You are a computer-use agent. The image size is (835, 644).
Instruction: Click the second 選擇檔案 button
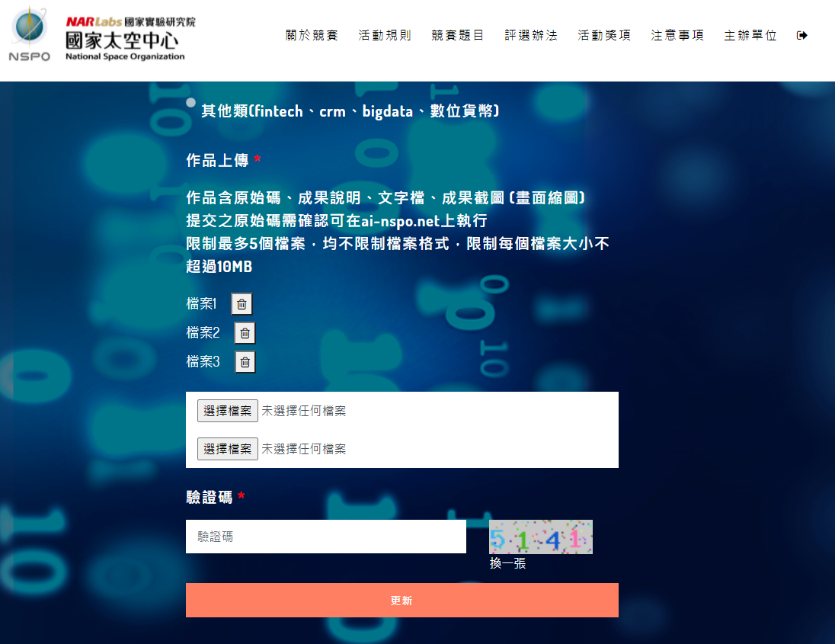click(227, 449)
